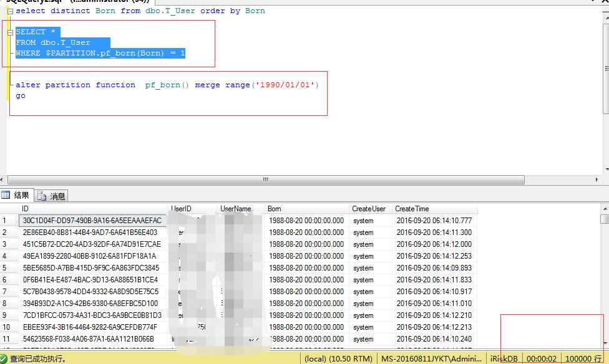609x364 pixels.
Task: Click the 查询已成功执行 status message
Action: click(37, 358)
